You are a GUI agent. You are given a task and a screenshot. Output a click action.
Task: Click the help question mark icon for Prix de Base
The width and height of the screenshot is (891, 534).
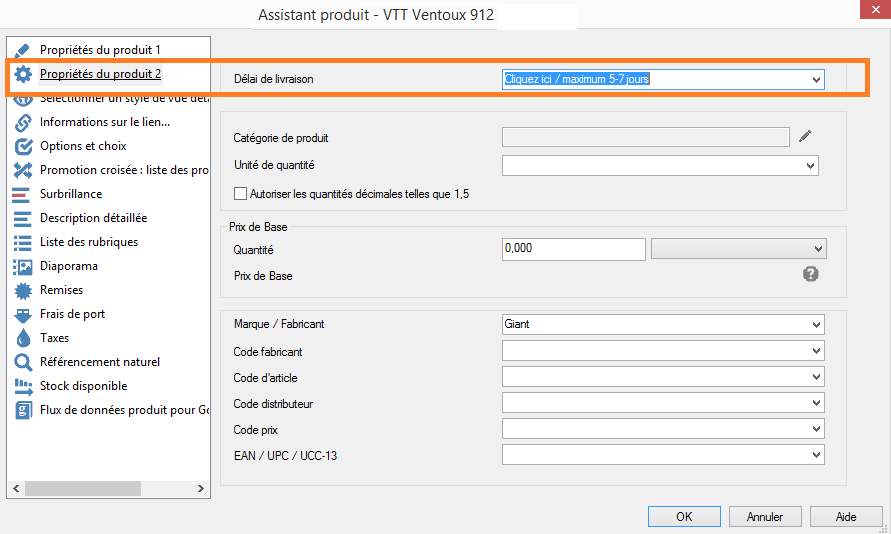click(811, 274)
